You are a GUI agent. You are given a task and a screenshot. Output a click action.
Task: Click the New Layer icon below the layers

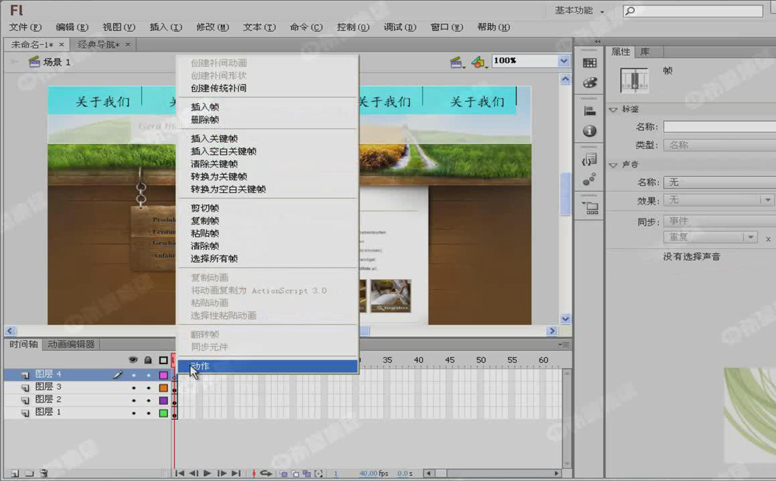(x=14, y=473)
